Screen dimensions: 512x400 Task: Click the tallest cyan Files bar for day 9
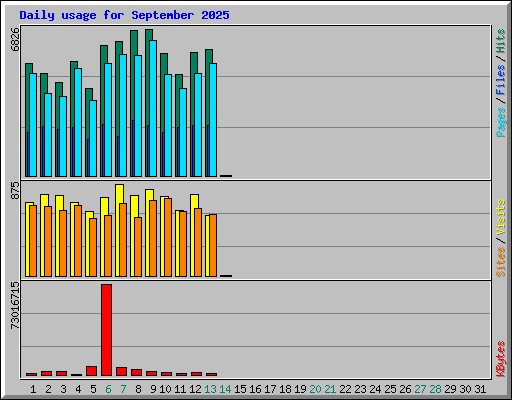tap(153, 108)
